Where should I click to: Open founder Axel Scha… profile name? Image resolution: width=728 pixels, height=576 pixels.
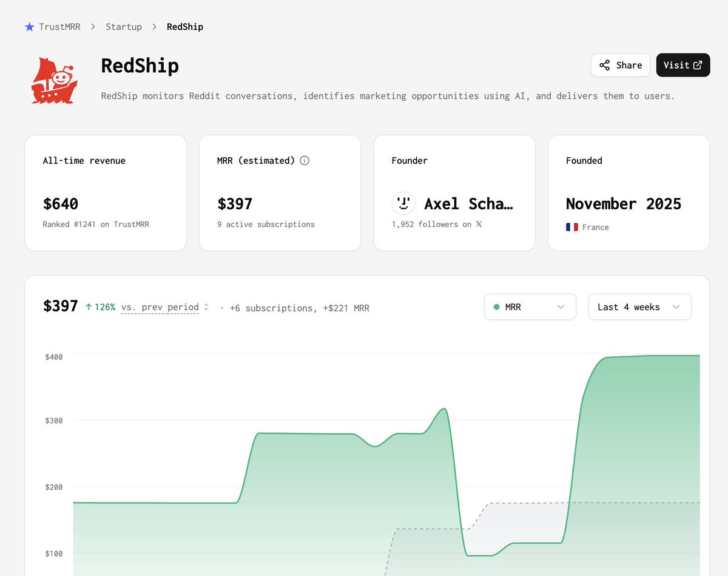click(x=468, y=204)
